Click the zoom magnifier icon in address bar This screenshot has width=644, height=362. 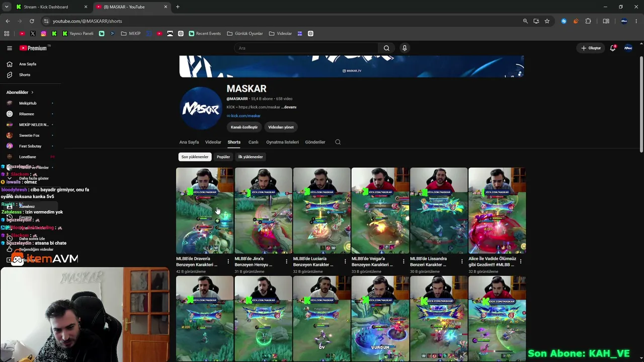525,21
